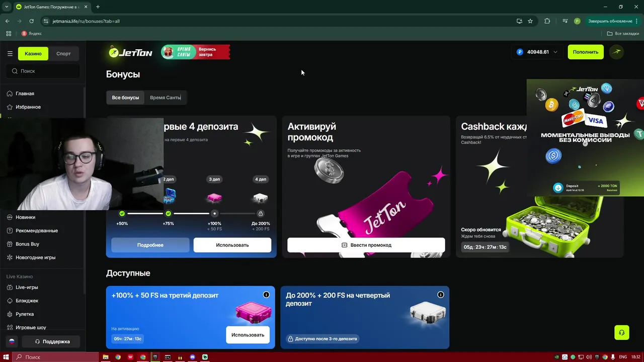Click the ENG language indicator
The height and width of the screenshot is (362, 644).
[x=623, y=357]
